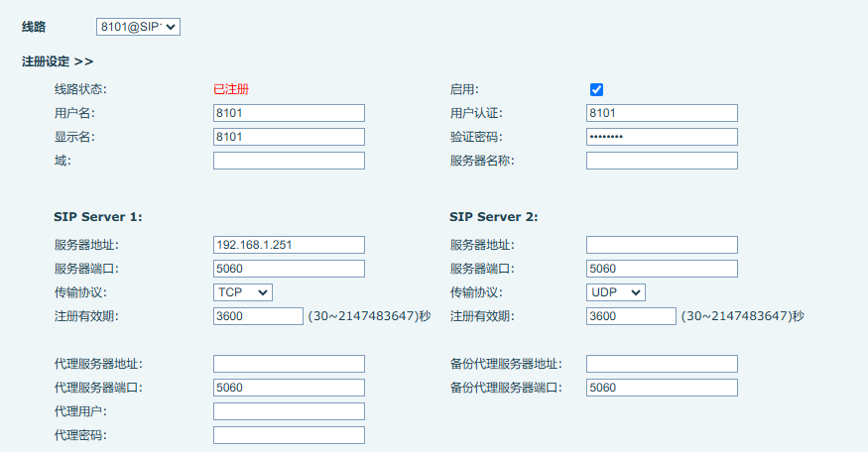Focus the empty 域 input field
Screen dimensions: 868x452
(289, 161)
